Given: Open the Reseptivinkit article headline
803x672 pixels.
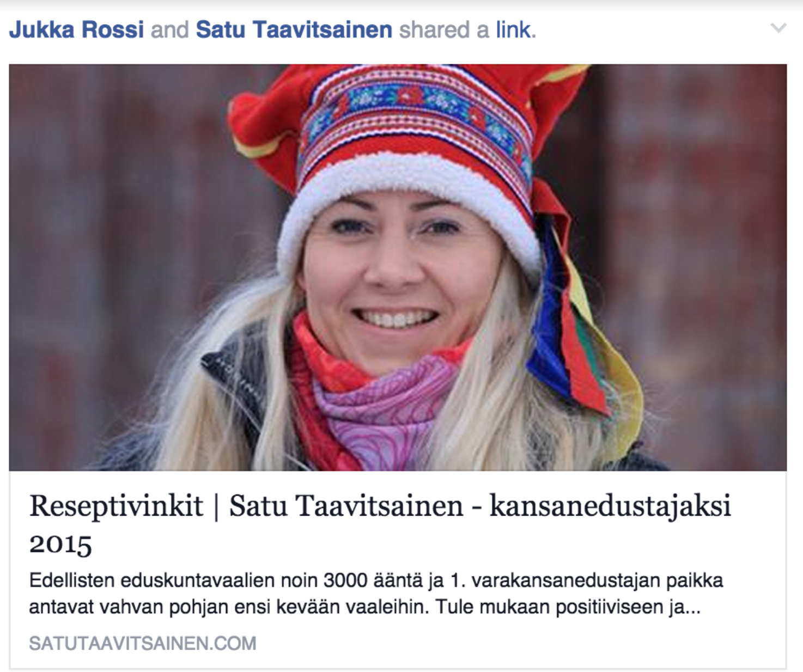Looking at the screenshot, I should pyautogui.click(x=380, y=524).
